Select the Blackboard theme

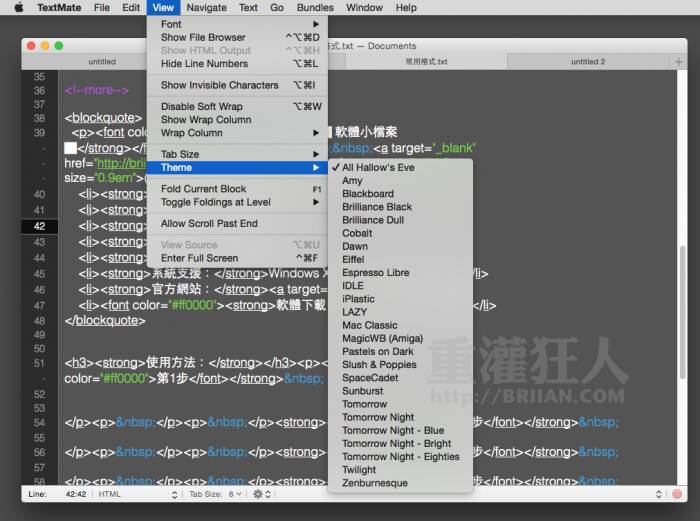point(400,194)
